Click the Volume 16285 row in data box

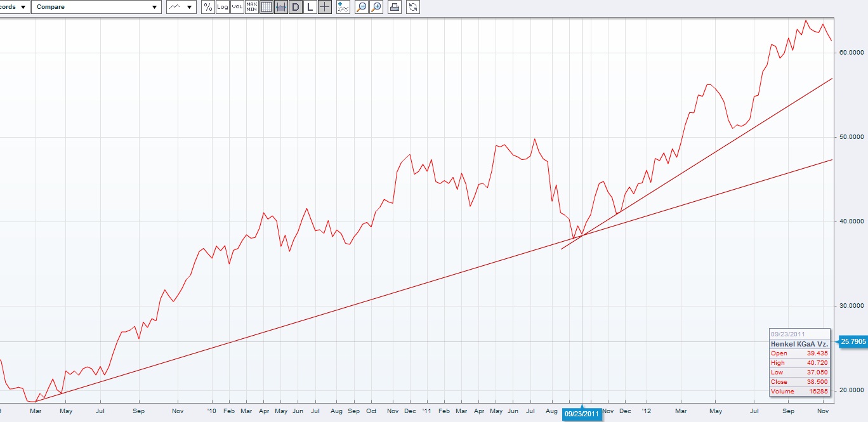click(799, 392)
